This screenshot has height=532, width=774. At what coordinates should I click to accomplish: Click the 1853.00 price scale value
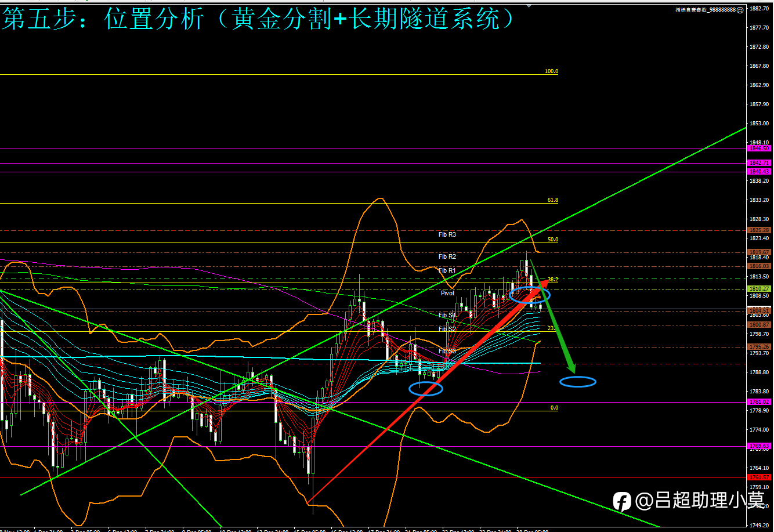(760, 124)
